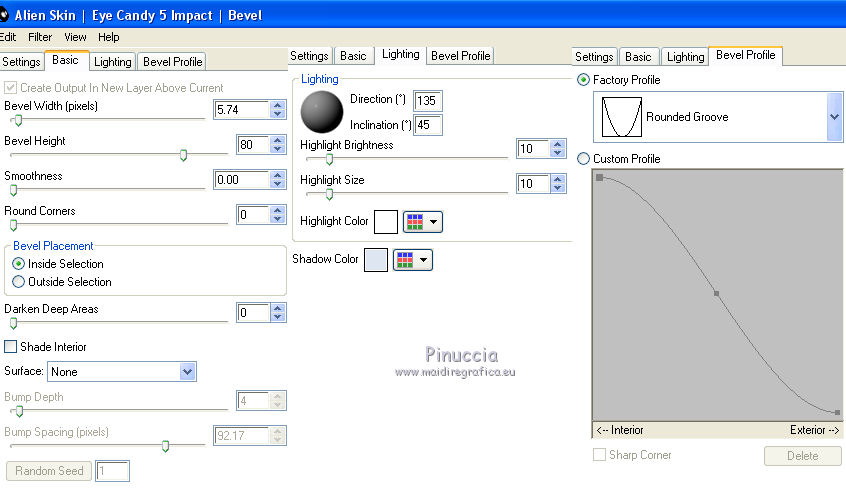
Task: Expand Highlight Color dropdown arrow
Action: pyautogui.click(x=433, y=222)
